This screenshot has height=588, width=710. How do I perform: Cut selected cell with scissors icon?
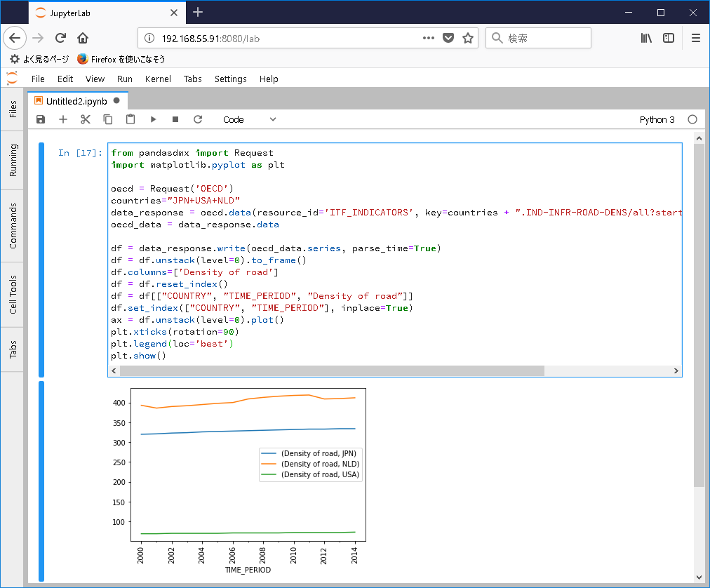point(85,119)
